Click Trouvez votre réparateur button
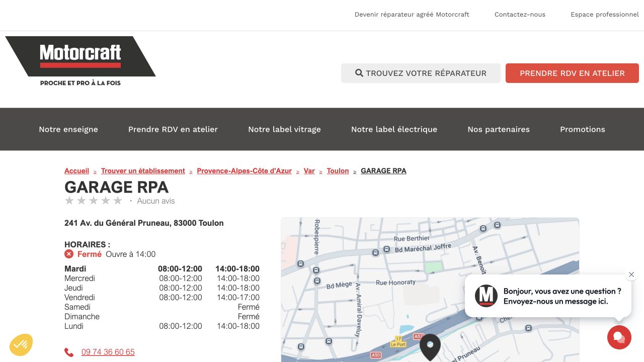 click(x=421, y=73)
